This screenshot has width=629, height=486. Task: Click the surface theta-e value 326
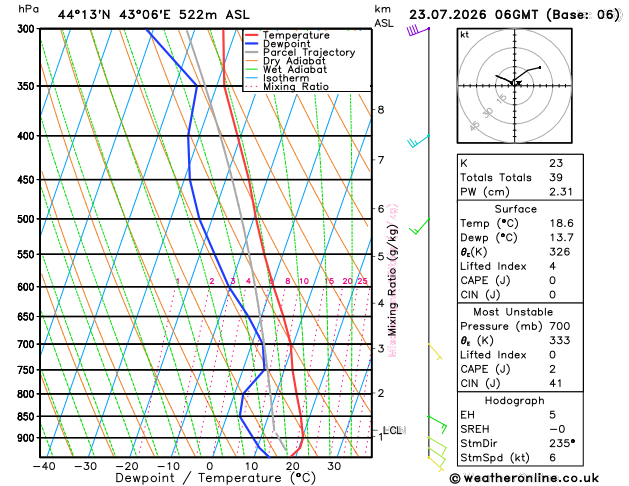tap(560, 252)
